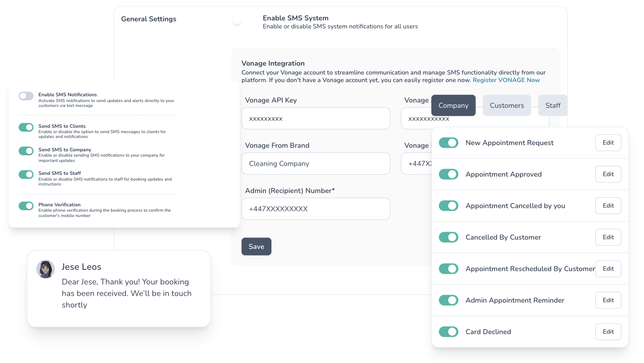Switch to the Customers tab
This screenshot has height=363, width=644.
tap(507, 106)
